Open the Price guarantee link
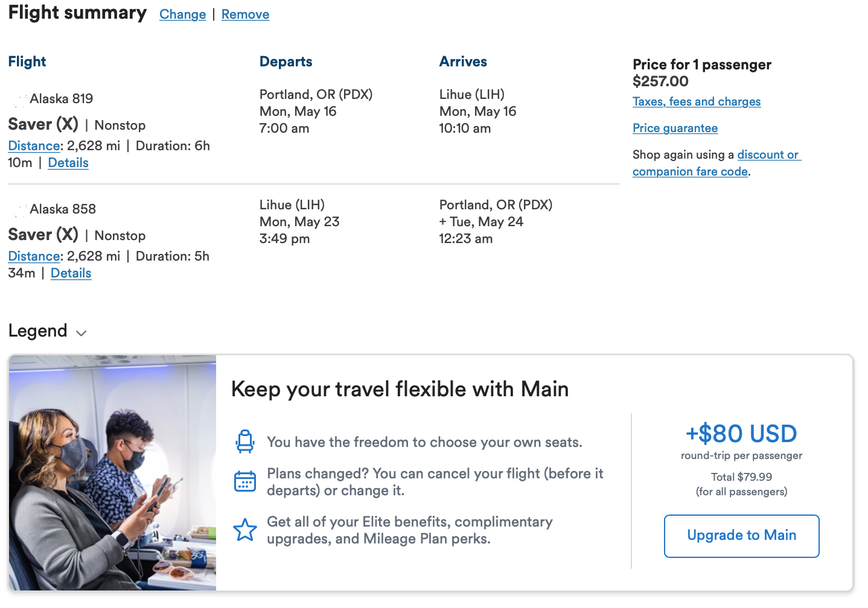This screenshot has height=608, width=868. point(675,128)
